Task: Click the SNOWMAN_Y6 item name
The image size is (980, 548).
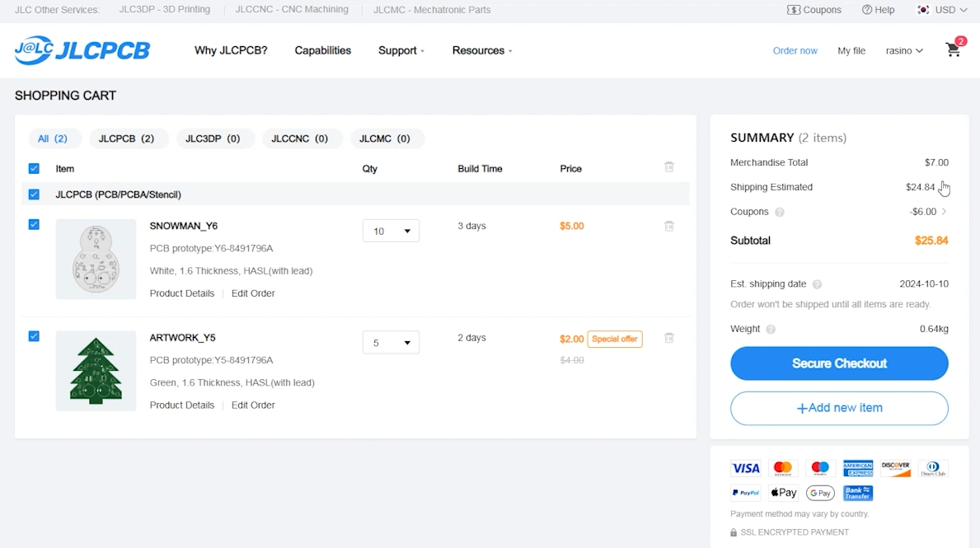Action: (184, 226)
